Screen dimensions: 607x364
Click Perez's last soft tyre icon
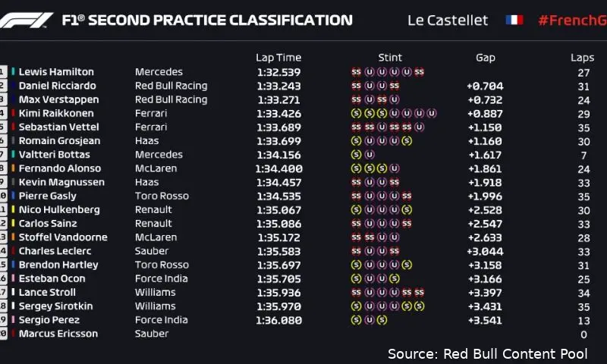click(x=382, y=320)
